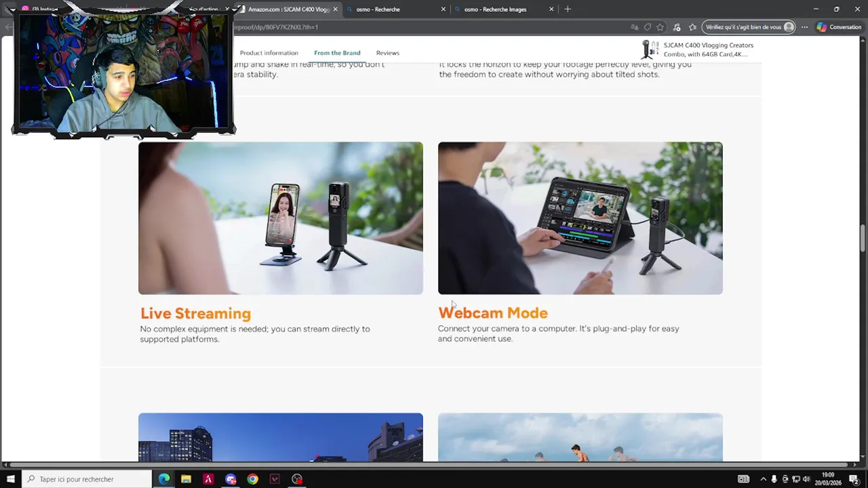868x488 pixels.
Task: Open the Valorant taskbar icon
Action: click(275, 479)
